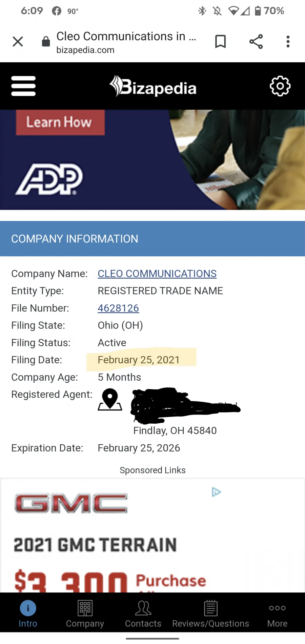Tap the Bizapedia logo
The width and height of the screenshot is (305, 644).
pos(153,86)
